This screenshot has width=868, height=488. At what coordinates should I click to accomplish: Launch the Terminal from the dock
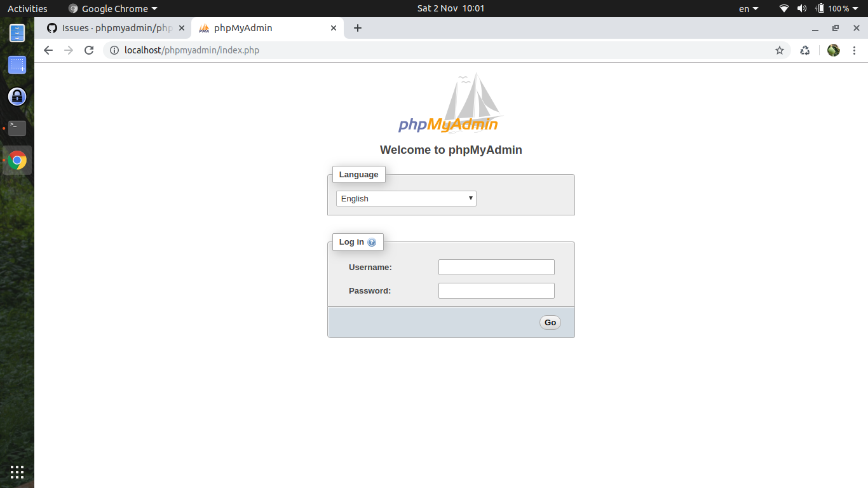pos(17,128)
